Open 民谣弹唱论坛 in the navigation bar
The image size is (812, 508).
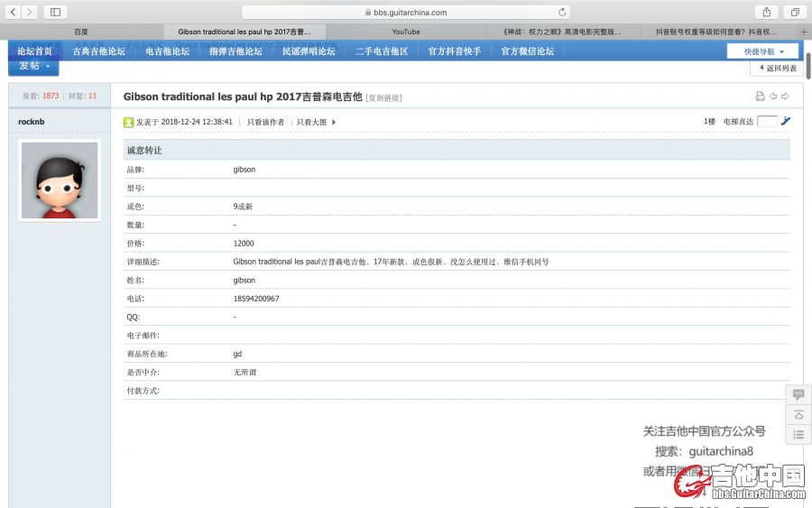[309, 51]
